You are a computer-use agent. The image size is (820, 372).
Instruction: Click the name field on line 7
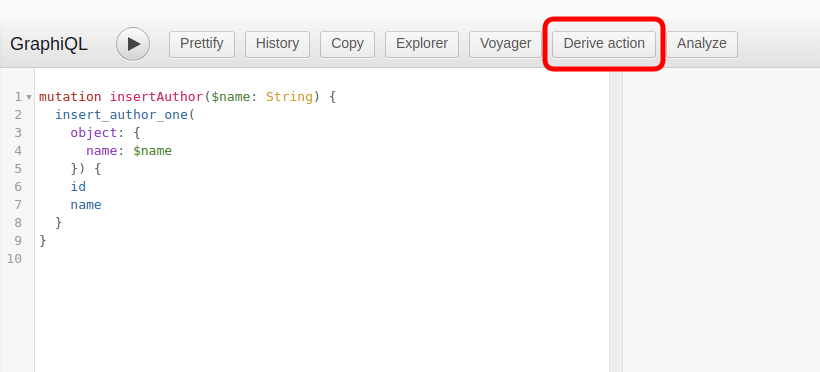[x=86, y=205]
